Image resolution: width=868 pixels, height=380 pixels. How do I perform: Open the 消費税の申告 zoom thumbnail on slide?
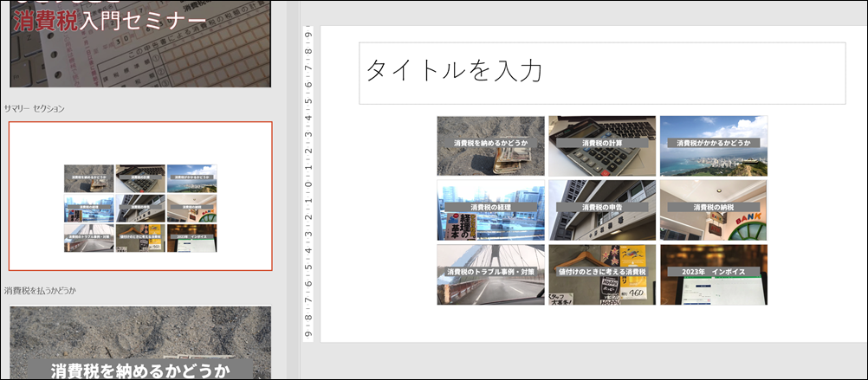coord(602,210)
